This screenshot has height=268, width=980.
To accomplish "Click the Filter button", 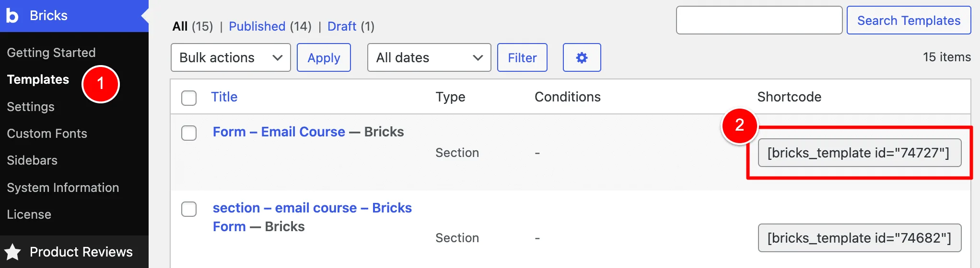I will [522, 57].
